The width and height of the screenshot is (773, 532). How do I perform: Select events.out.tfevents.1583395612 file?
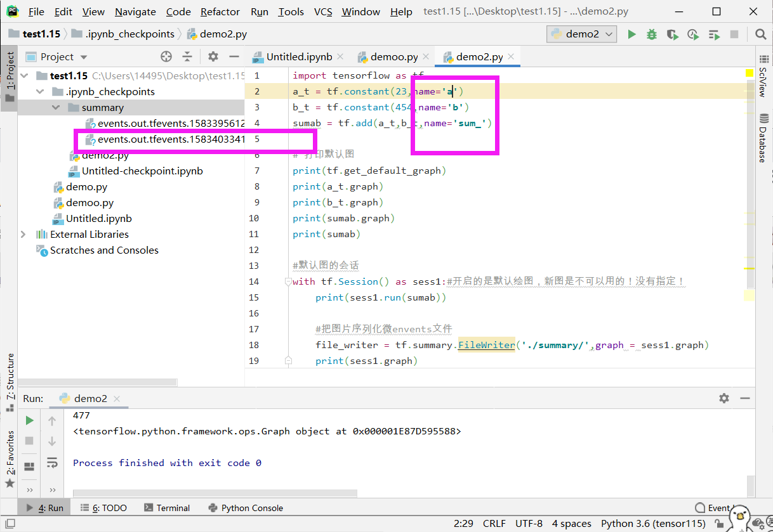pyautogui.click(x=164, y=123)
